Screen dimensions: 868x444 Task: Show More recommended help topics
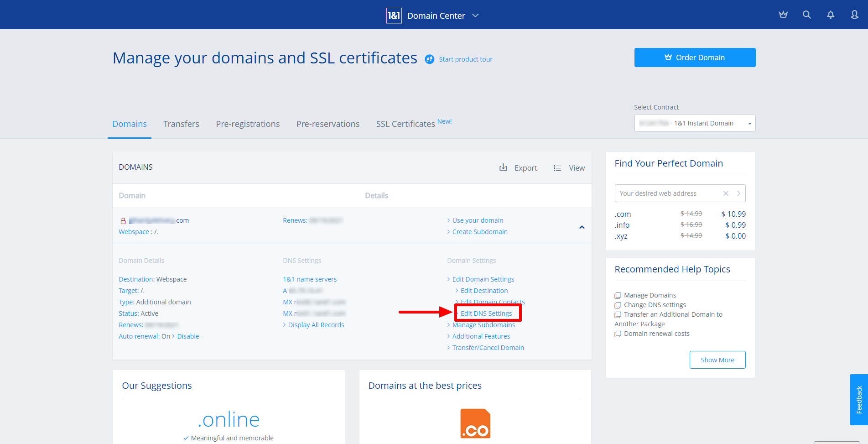coord(717,360)
